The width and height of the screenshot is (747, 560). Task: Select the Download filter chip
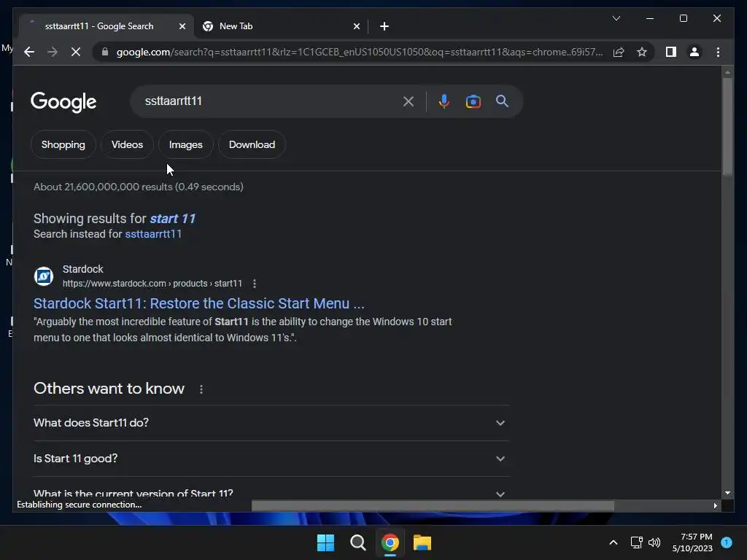click(x=252, y=145)
